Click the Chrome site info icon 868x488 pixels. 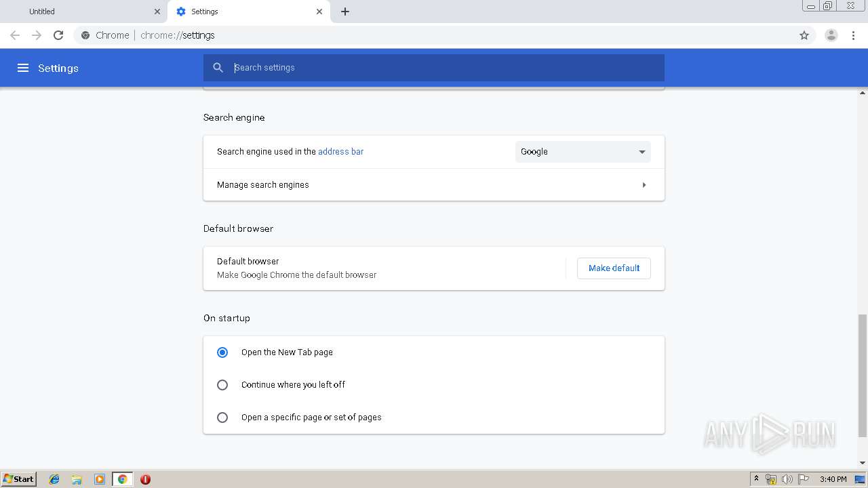coord(85,35)
